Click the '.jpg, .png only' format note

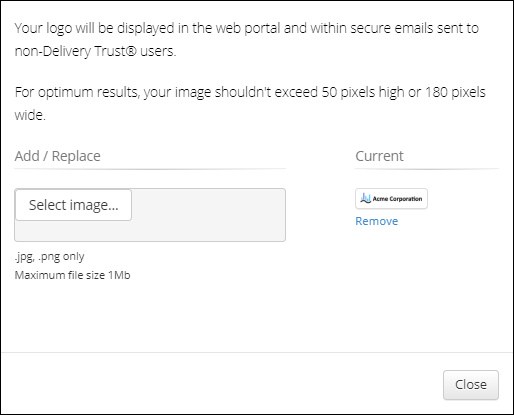(49, 257)
